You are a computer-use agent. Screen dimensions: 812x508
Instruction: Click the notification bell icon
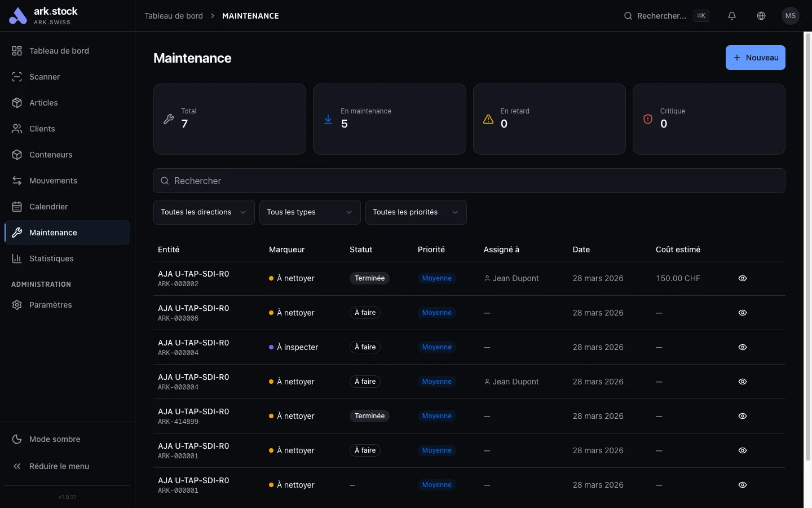(732, 16)
